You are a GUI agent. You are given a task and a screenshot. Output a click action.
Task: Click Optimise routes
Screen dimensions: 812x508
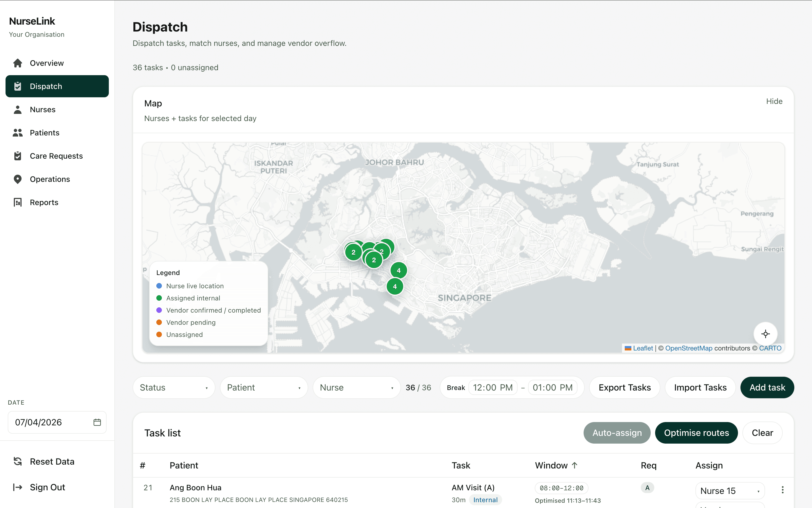[x=696, y=433]
